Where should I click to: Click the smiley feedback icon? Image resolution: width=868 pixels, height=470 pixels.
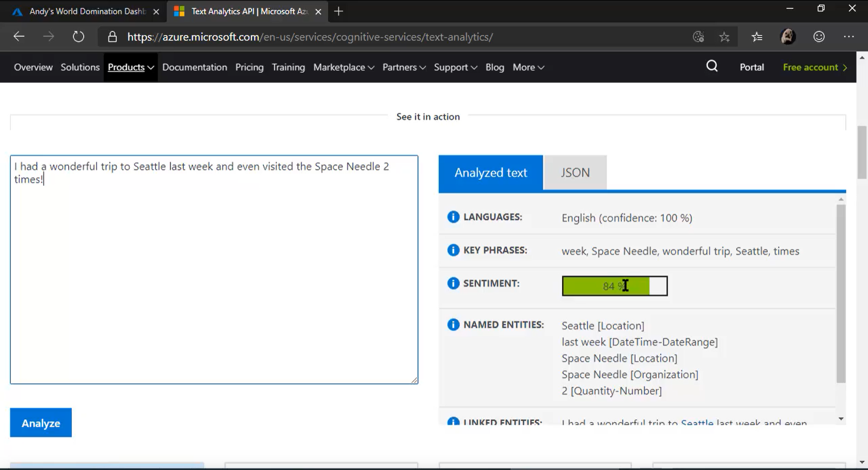[x=819, y=37]
